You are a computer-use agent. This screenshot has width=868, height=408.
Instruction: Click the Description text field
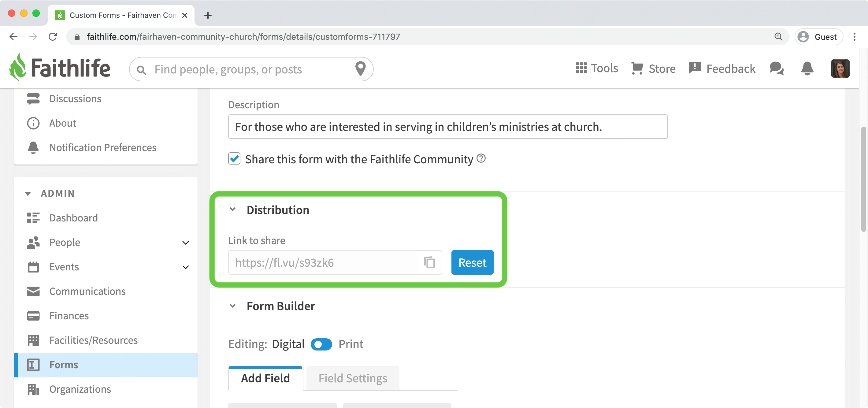click(x=448, y=127)
